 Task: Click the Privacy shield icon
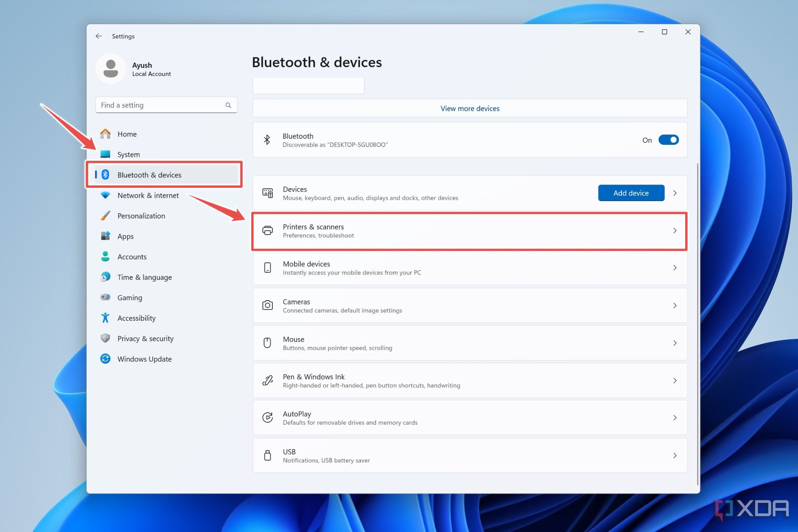[x=105, y=338]
